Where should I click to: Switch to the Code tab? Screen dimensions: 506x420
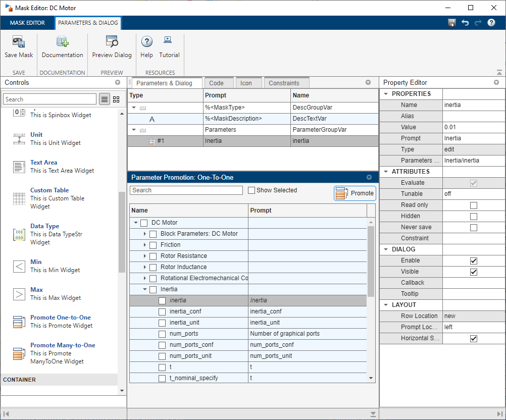click(216, 83)
